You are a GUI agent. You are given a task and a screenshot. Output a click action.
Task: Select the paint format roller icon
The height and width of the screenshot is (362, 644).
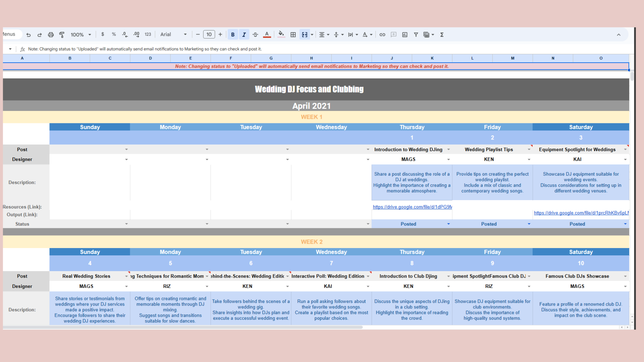[x=62, y=35]
